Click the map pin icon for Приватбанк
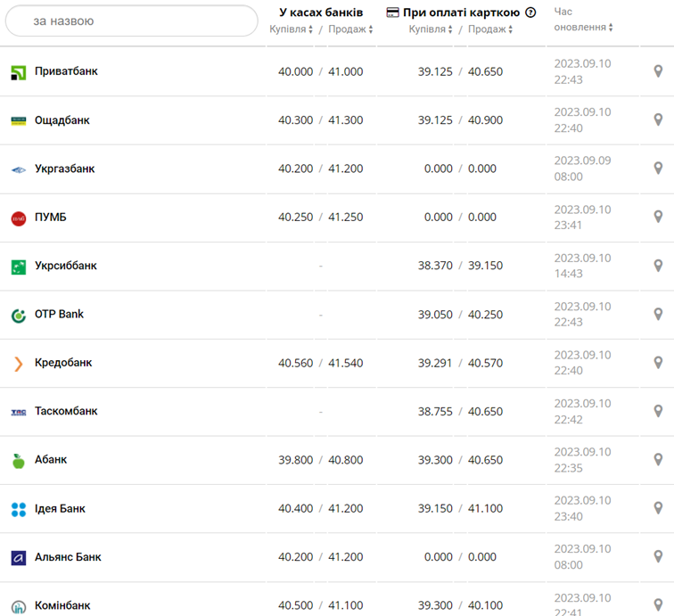The width and height of the screenshot is (674, 616). 658,71
